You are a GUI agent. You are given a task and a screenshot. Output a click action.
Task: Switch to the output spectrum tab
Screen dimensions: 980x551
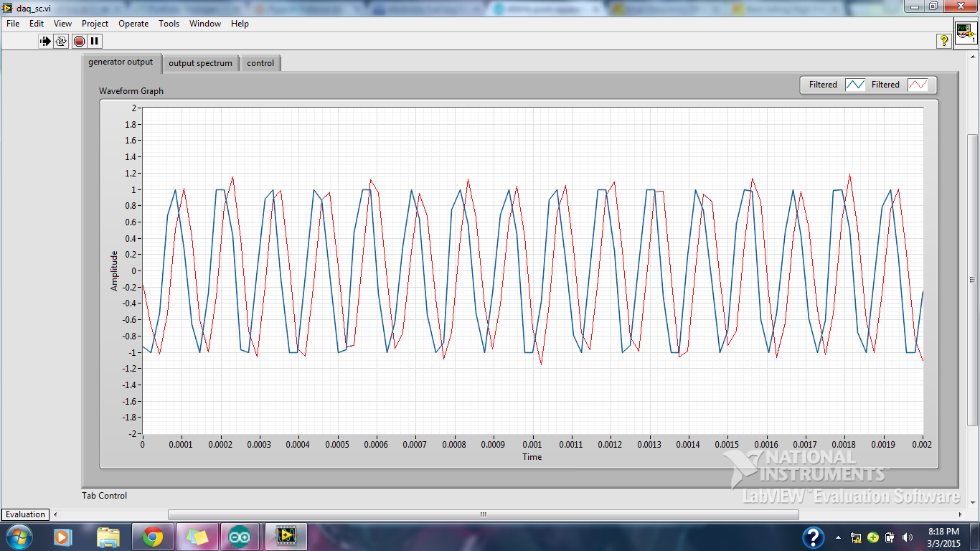point(201,62)
